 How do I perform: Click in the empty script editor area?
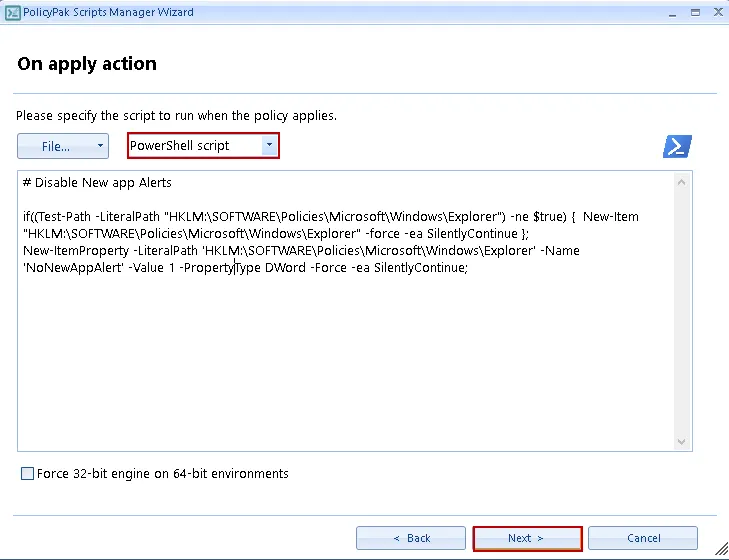pos(340,370)
